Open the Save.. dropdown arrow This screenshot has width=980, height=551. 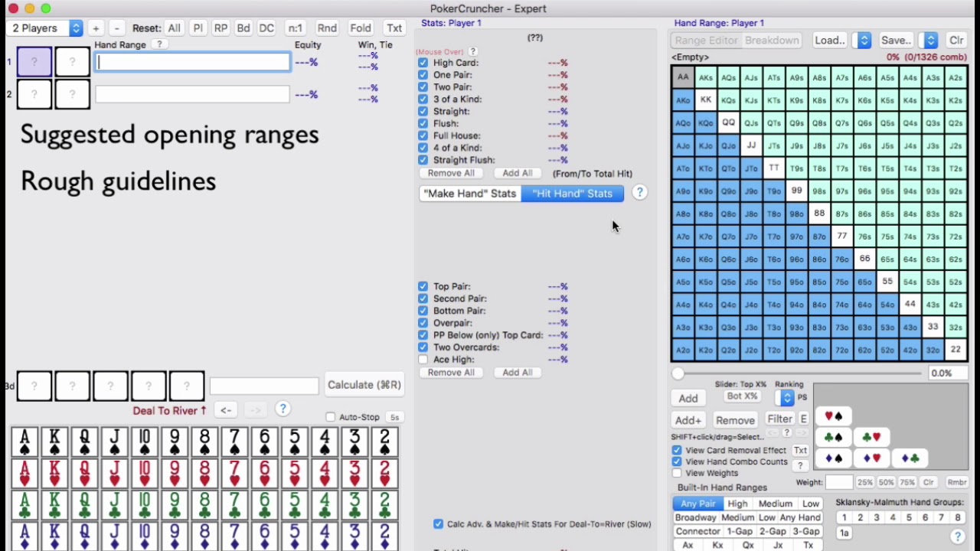930,41
